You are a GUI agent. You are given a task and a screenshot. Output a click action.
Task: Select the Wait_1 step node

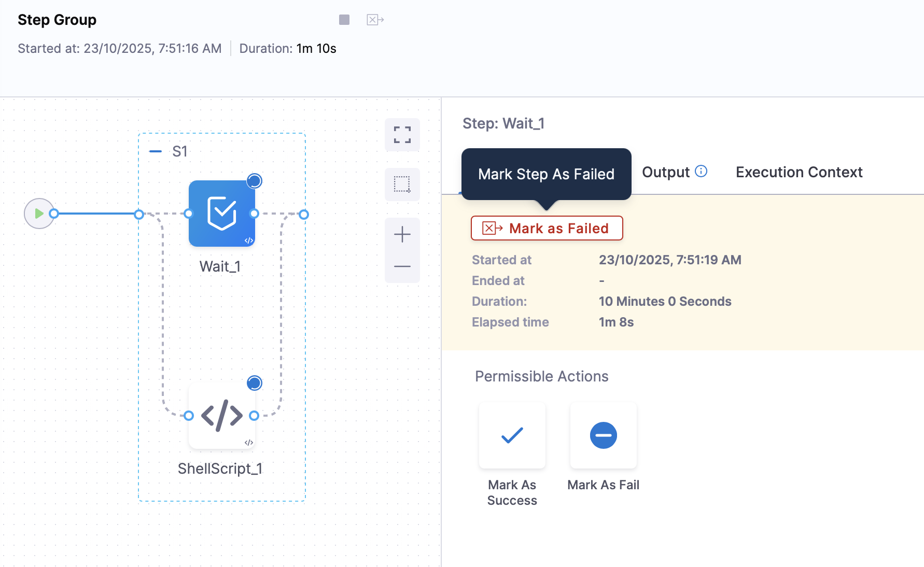pos(221,214)
